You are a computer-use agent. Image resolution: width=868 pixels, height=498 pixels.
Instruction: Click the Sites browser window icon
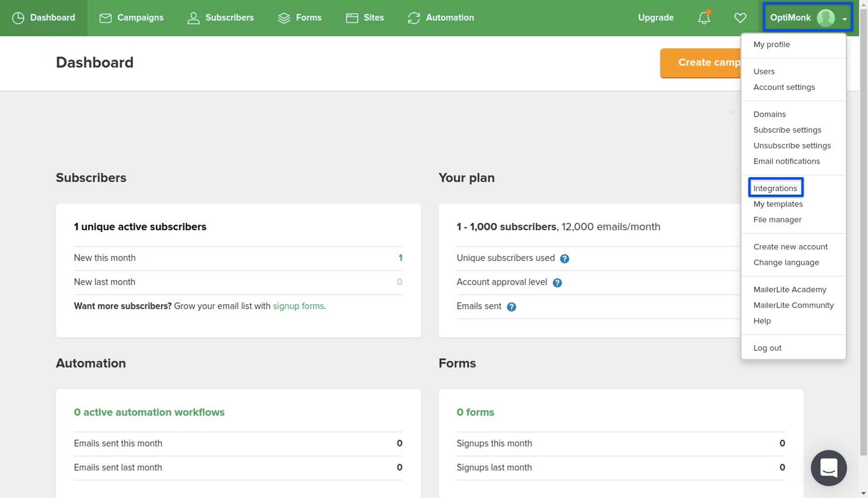pyautogui.click(x=352, y=18)
